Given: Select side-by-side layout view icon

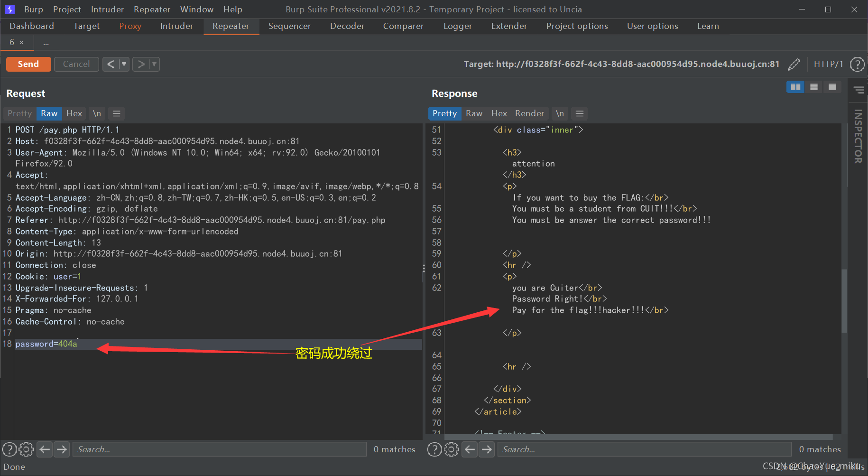Looking at the screenshot, I should click(795, 87).
